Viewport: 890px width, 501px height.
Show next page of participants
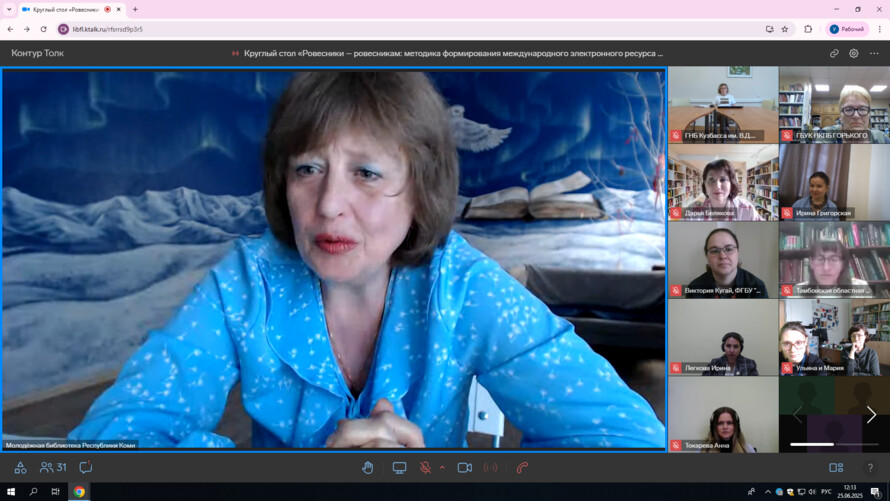(871, 415)
